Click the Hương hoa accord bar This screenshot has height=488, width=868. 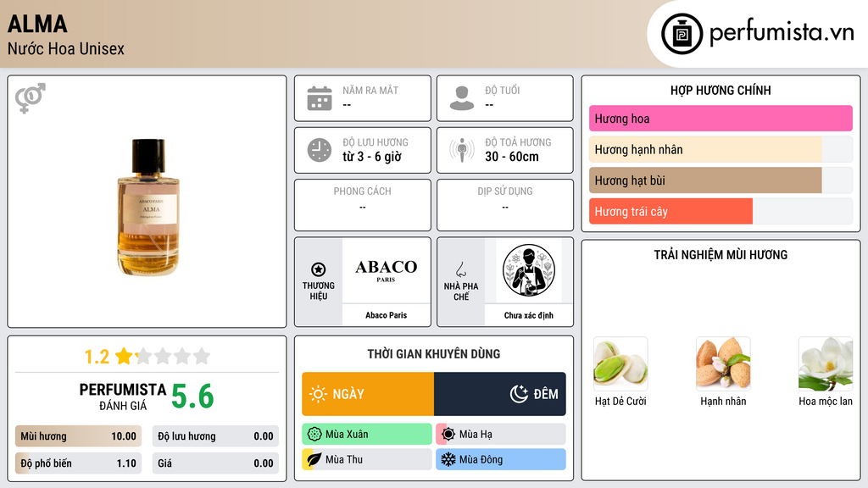click(721, 119)
